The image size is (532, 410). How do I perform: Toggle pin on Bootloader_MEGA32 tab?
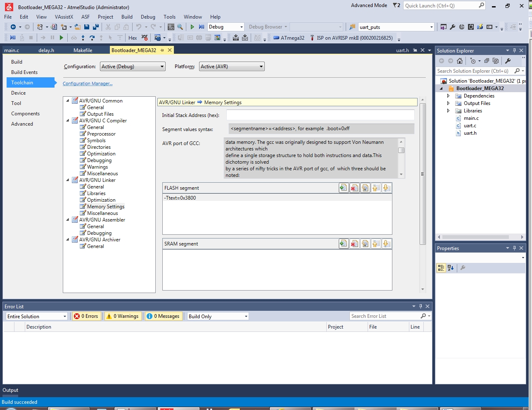tap(162, 50)
